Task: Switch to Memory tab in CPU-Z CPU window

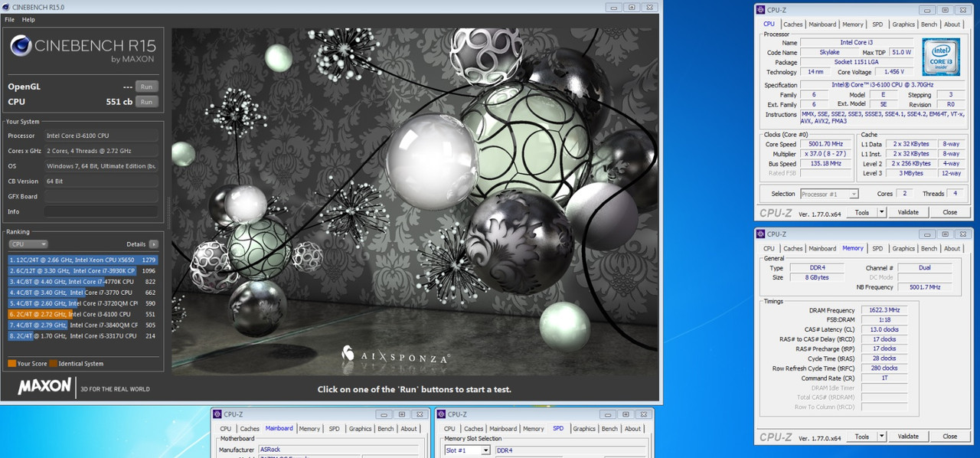Action: click(853, 25)
